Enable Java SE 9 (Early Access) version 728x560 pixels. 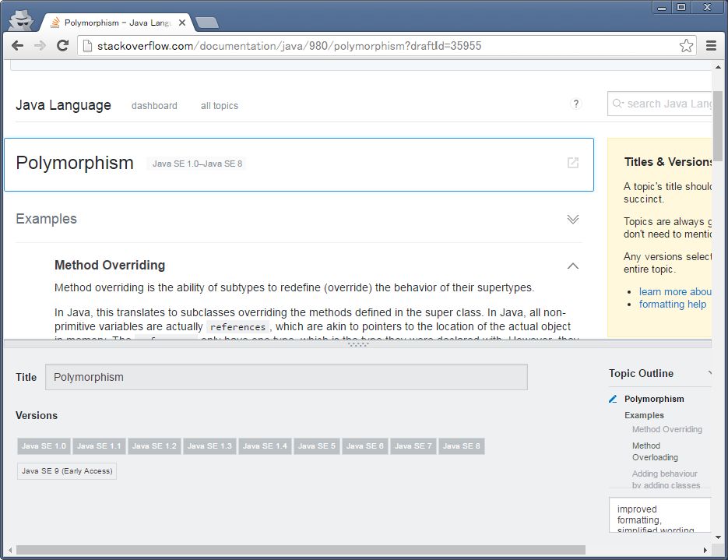67,471
